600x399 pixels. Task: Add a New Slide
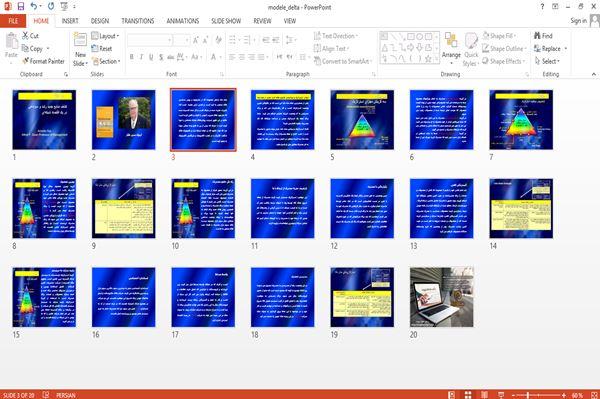[80, 50]
